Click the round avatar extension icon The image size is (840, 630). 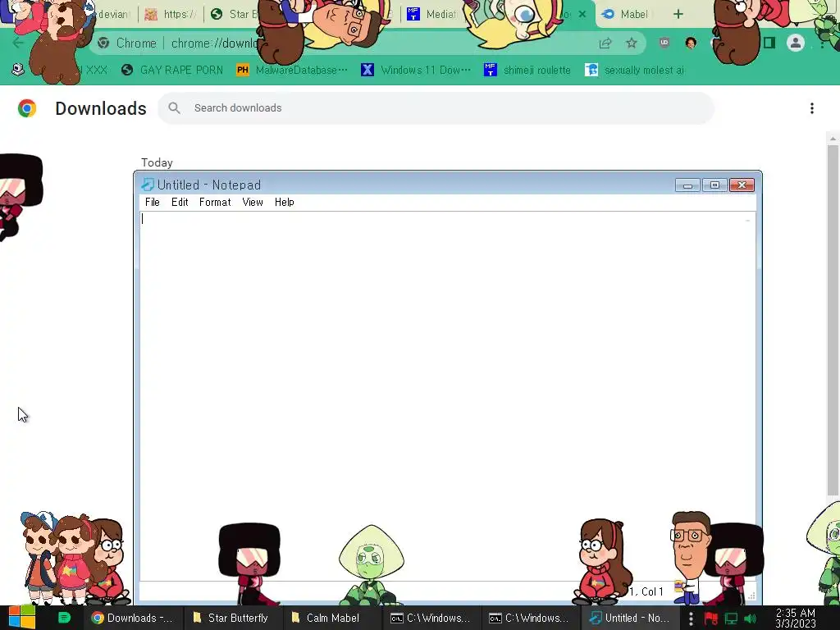coord(691,43)
